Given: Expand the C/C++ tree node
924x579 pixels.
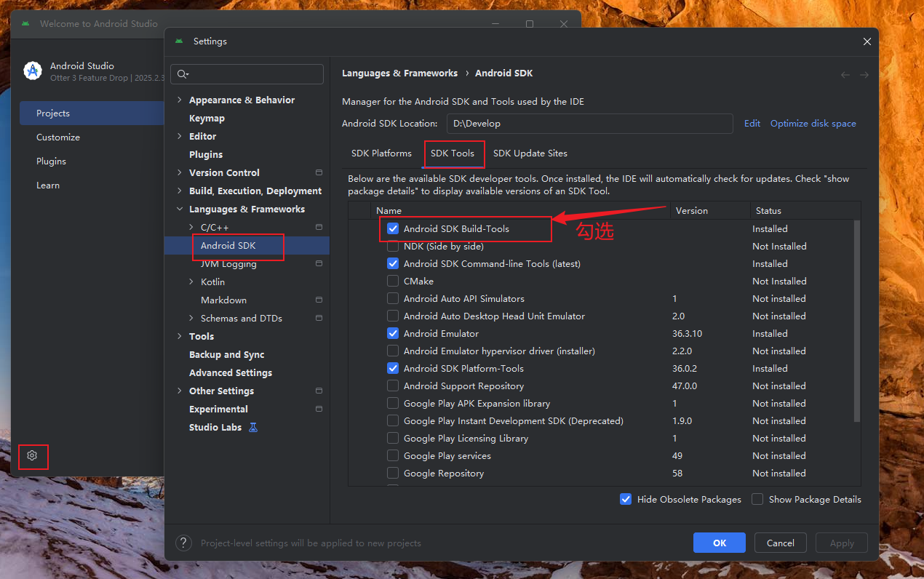Looking at the screenshot, I should (191, 227).
